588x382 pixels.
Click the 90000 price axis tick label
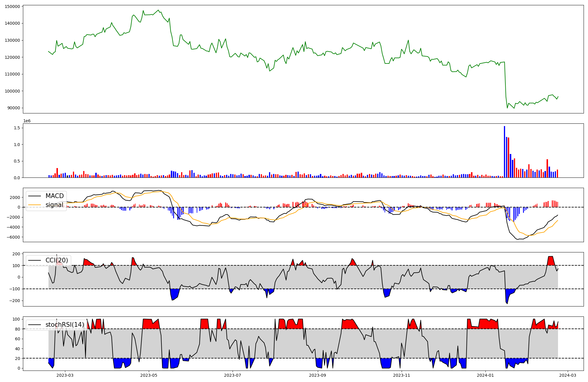coord(14,108)
